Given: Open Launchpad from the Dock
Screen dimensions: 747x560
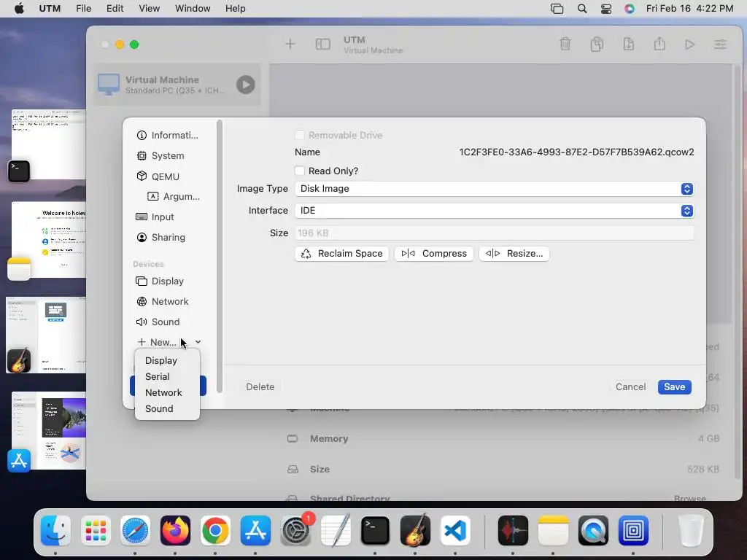Looking at the screenshot, I should pos(96,531).
